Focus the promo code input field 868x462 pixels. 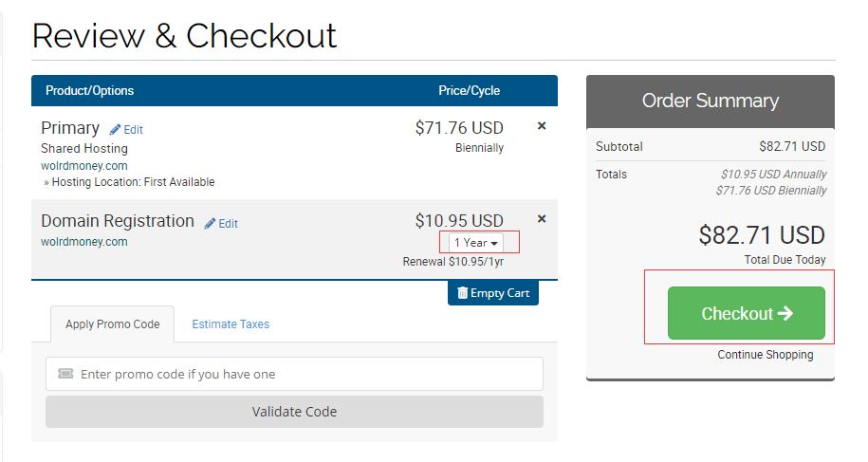tap(304, 374)
